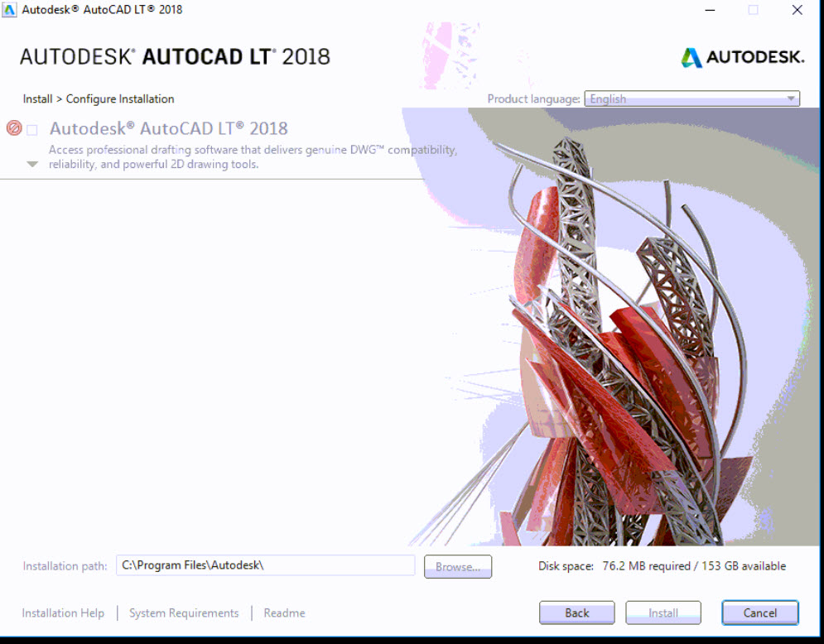Click the dropdown arrow on the English language selector
Viewport: 824px width, 644px height.
coord(793,99)
